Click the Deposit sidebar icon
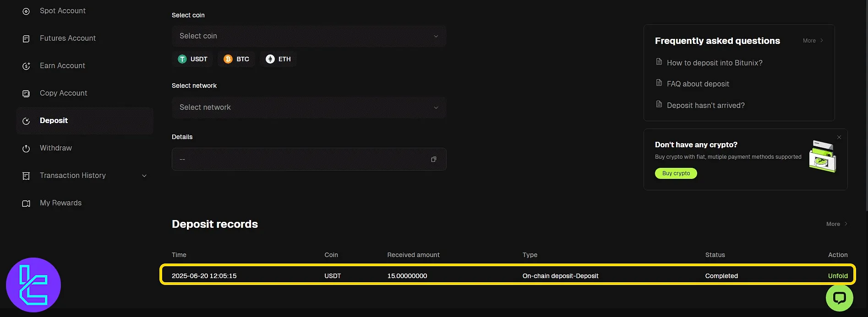 coord(26,121)
